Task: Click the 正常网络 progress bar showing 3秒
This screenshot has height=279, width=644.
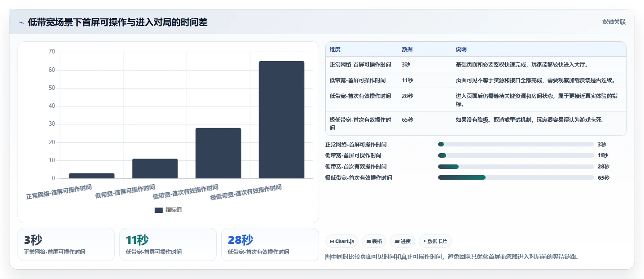Action: (516, 144)
